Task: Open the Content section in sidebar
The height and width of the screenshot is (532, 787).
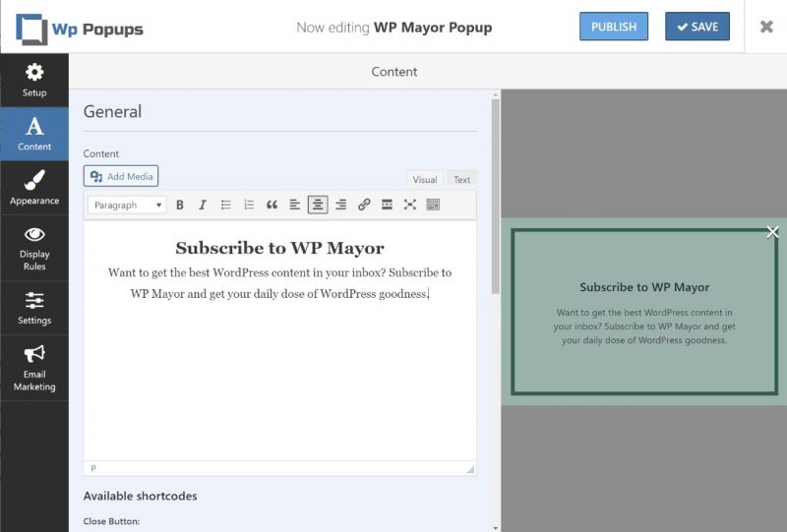Action: [34, 134]
